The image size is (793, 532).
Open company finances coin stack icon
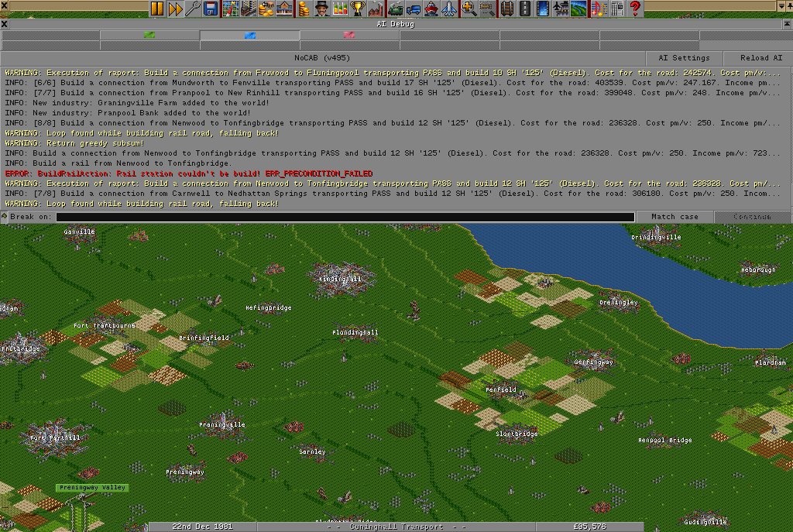pos(304,9)
